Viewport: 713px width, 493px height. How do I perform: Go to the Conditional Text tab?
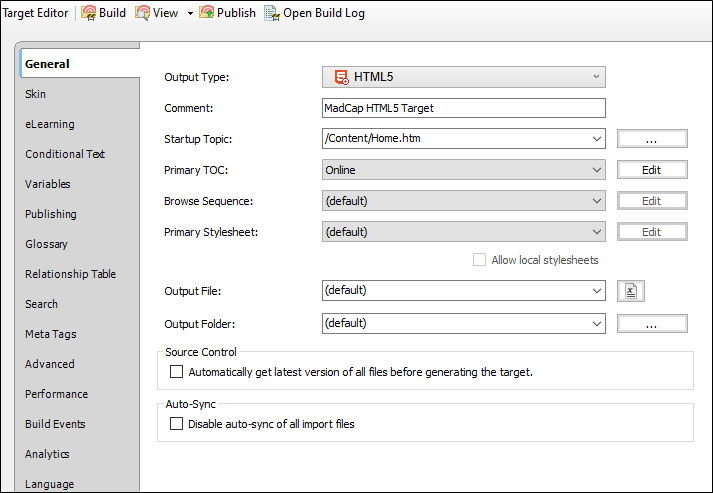(x=65, y=154)
